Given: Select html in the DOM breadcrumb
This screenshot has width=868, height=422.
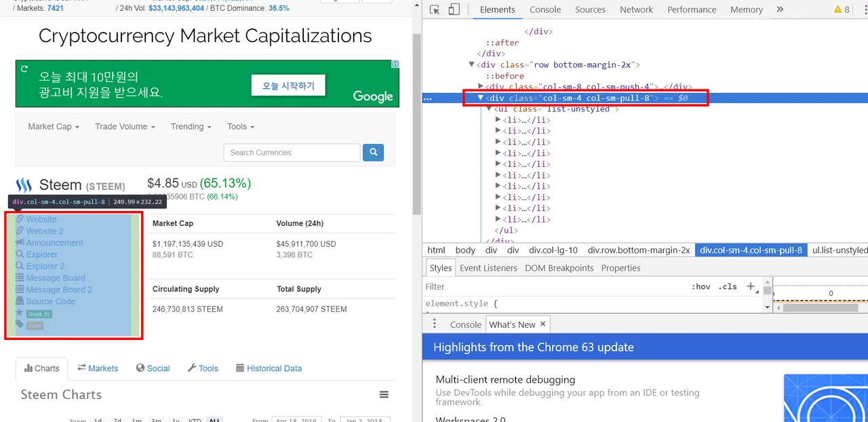Looking at the screenshot, I should 437,250.
